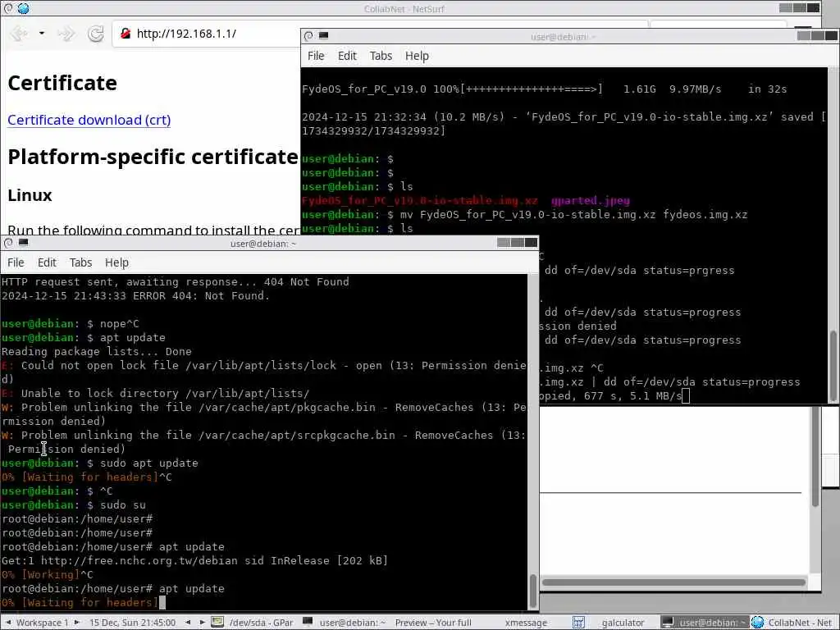
Task: Click the taskbar clock 15 Dec, Sun 21:45:00
Action: click(132, 623)
